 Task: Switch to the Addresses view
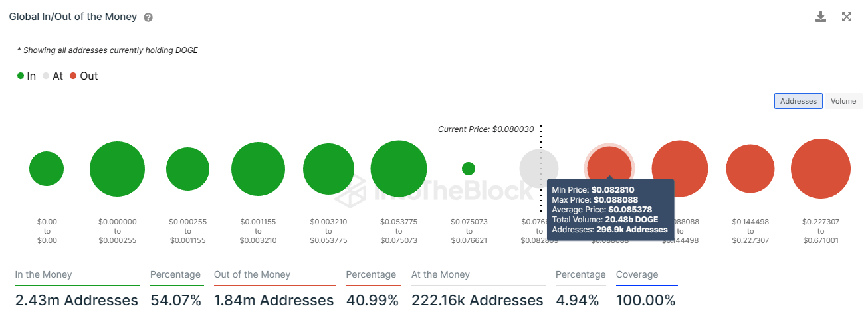tap(798, 101)
